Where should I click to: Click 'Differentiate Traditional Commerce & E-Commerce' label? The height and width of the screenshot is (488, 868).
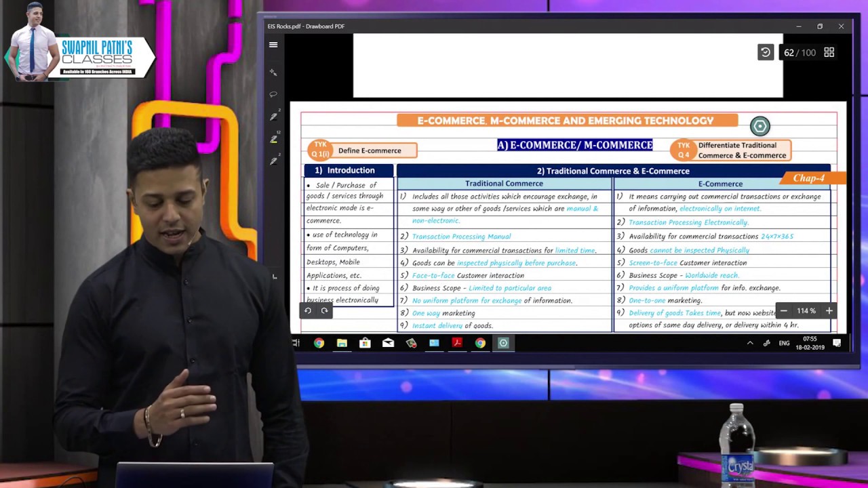(742, 150)
